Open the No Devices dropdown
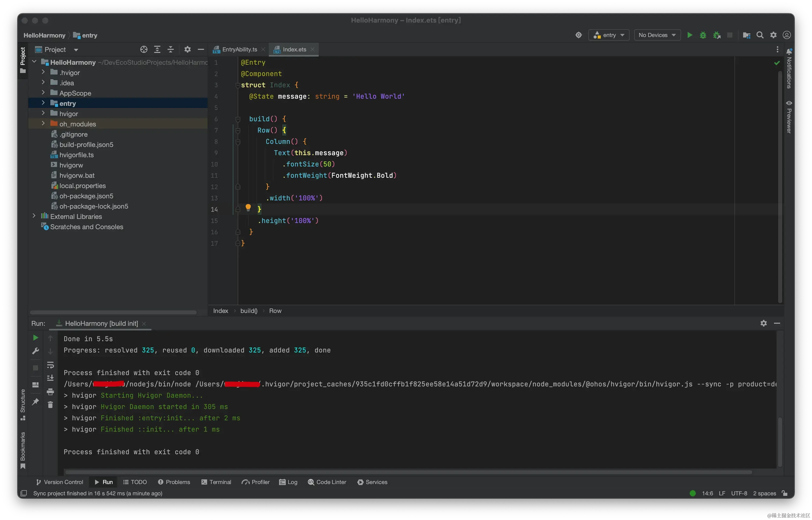 [657, 35]
